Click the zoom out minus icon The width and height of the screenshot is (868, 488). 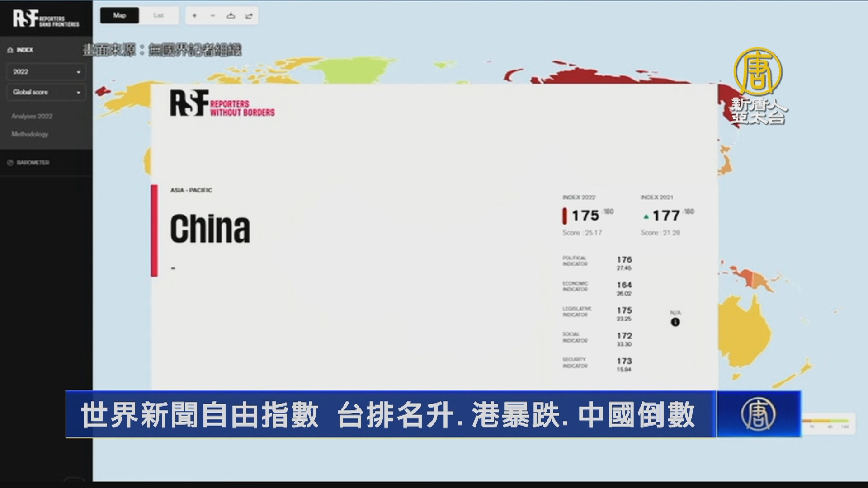pyautogui.click(x=212, y=16)
